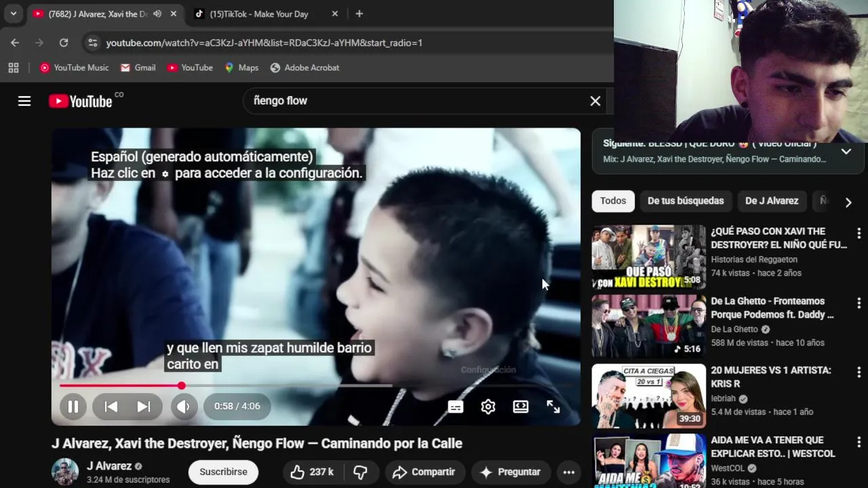
Task: Open the De La Ghetto channel link
Action: [x=734, y=329]
